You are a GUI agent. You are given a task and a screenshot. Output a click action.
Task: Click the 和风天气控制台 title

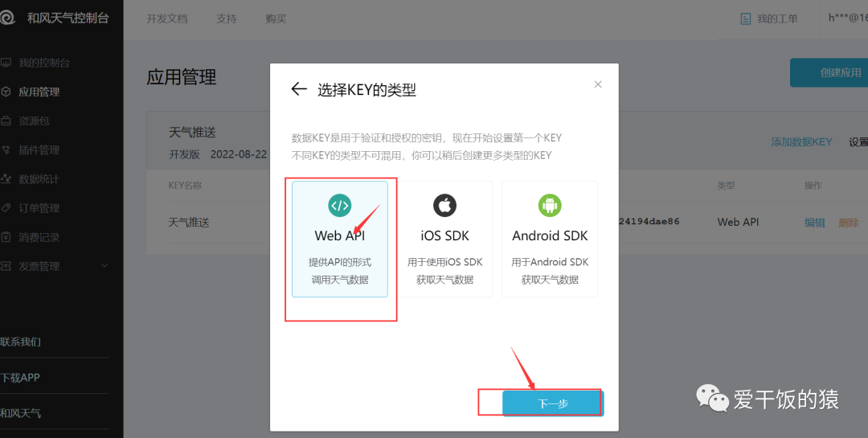68,18
